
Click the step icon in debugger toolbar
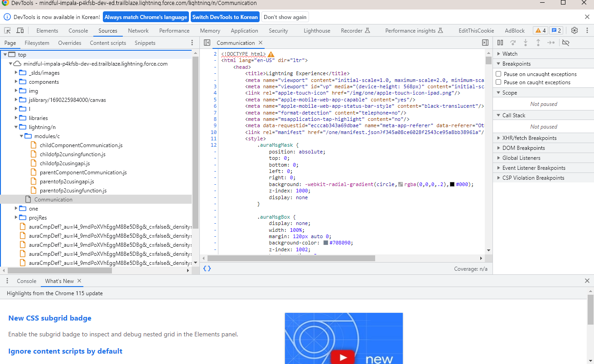(551, 43)
